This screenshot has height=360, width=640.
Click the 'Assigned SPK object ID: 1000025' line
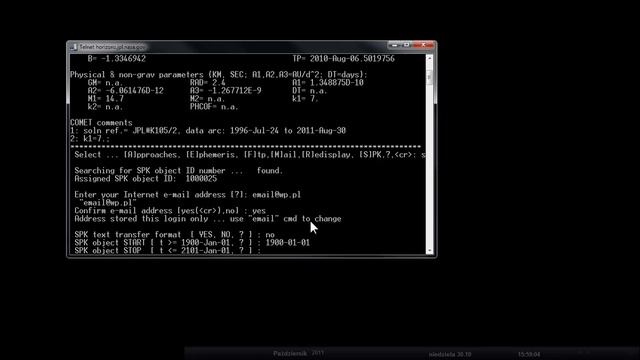[x=146, y=179]
